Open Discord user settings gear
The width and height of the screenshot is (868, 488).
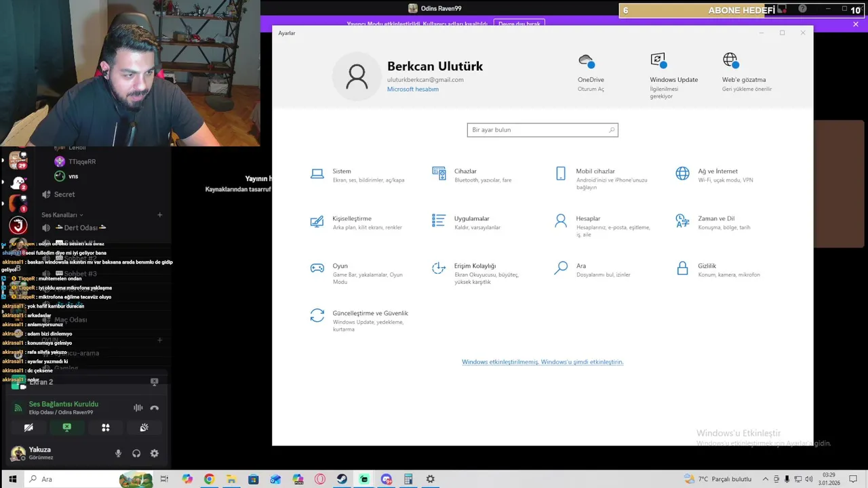pos(155,453)
